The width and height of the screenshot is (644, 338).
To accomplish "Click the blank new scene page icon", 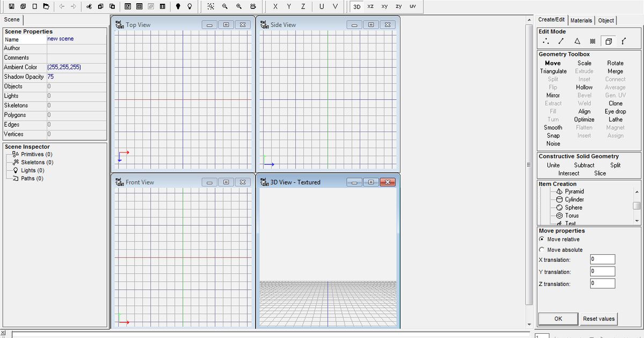I will (35, 6).
